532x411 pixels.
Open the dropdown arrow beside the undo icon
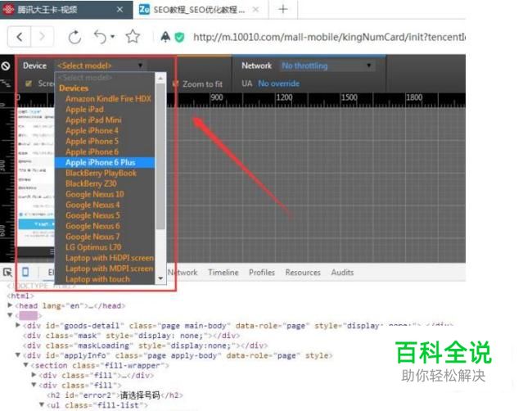(x=112, y=36)
